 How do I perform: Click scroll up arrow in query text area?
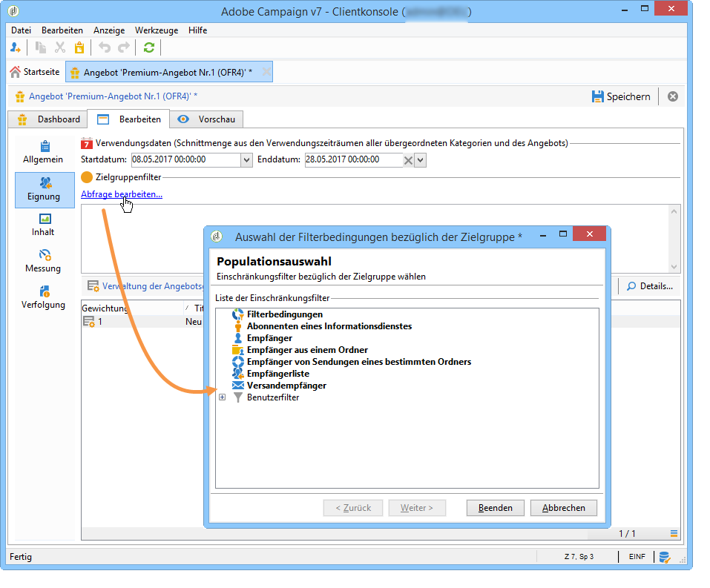click(x=674, y=211)
